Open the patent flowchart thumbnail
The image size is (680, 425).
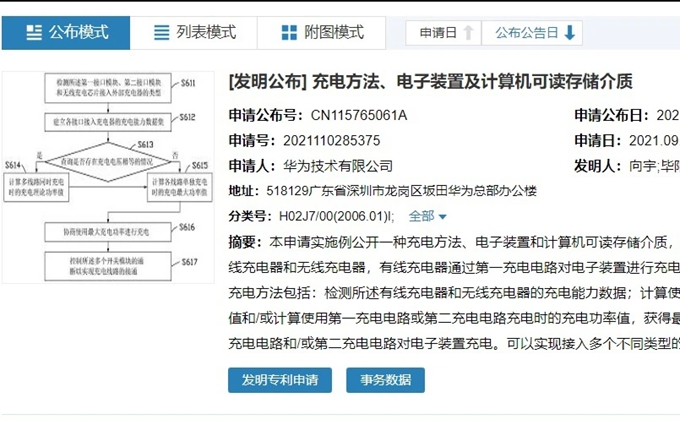[x=108, y=177]
